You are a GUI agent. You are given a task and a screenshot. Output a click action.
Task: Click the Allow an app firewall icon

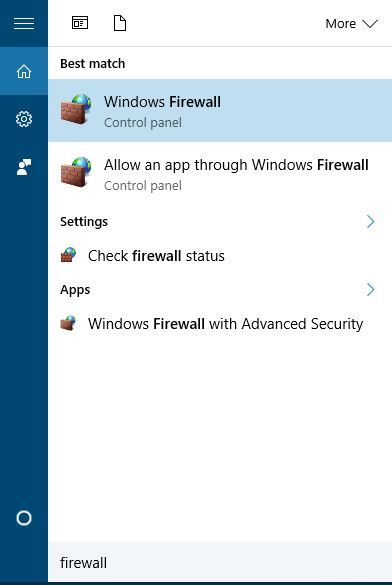(x=76, y=172)
